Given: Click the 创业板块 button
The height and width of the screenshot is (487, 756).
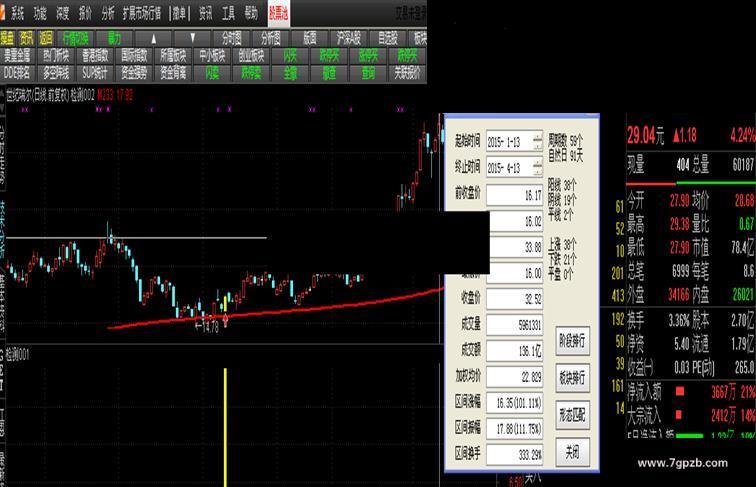Looking at the screenshot, I should point(252,56).
